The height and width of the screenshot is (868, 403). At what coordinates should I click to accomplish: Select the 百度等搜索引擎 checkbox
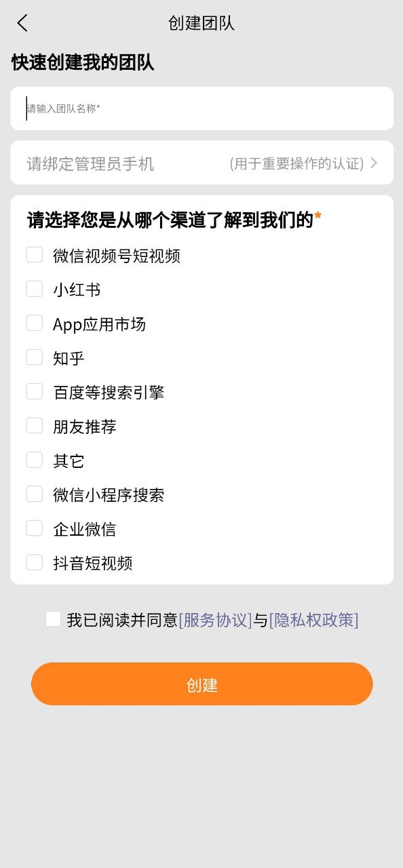(35, 391)
